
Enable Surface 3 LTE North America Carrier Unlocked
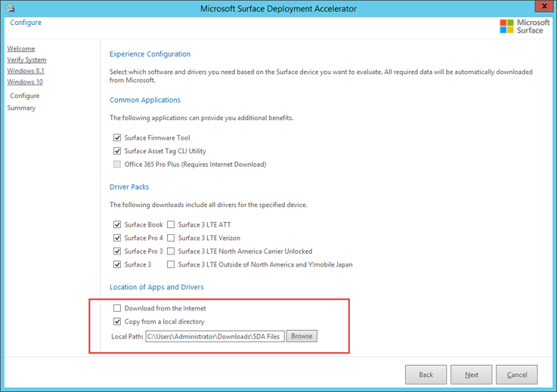[171, 251]
